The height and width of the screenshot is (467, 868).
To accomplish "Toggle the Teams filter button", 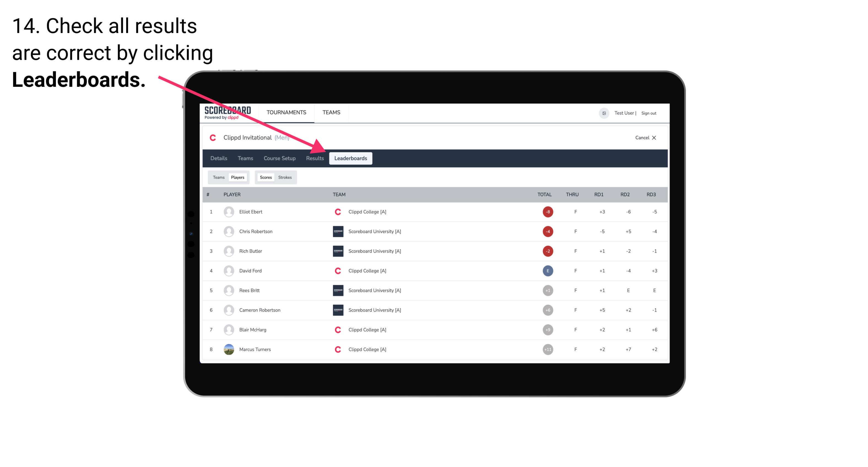I will [x=218, y=177].
